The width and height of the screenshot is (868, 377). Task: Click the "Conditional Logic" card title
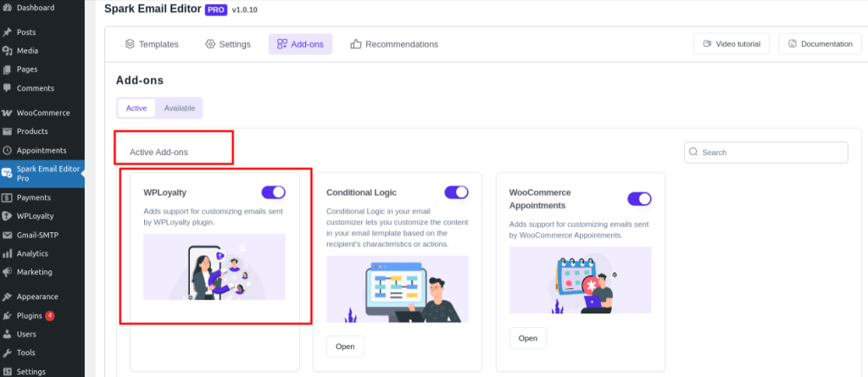point(361,192)
